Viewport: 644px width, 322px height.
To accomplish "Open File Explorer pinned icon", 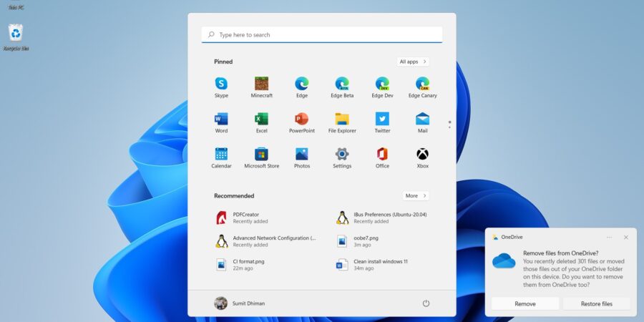I will tap(342, 123).
